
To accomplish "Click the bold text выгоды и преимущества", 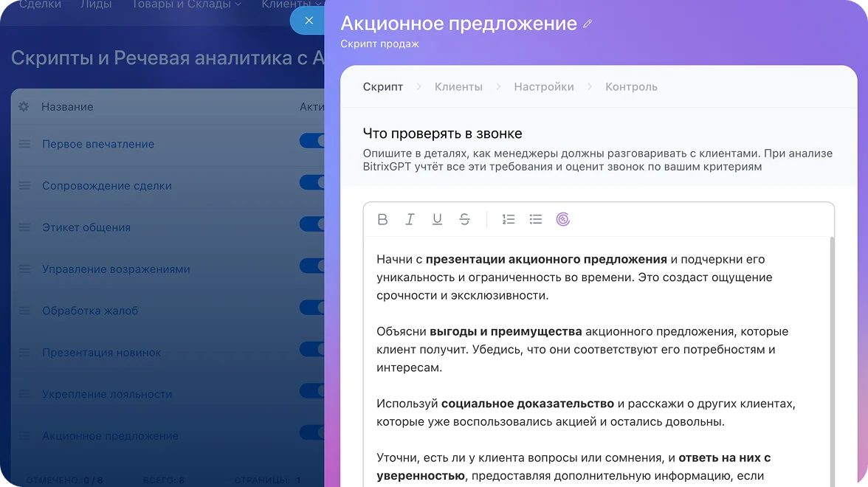I will pos(506,331).
